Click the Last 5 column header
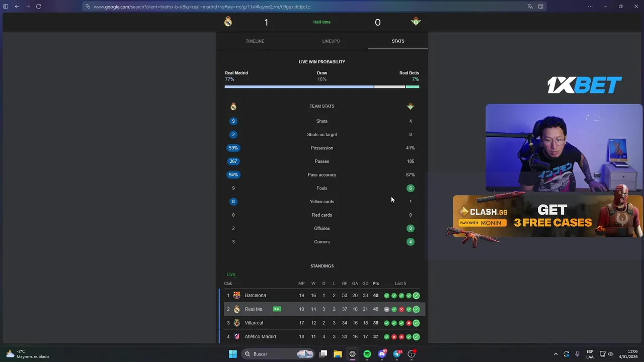Image resolution: width=644 pixels, height=362 pixels. [400, 284]
